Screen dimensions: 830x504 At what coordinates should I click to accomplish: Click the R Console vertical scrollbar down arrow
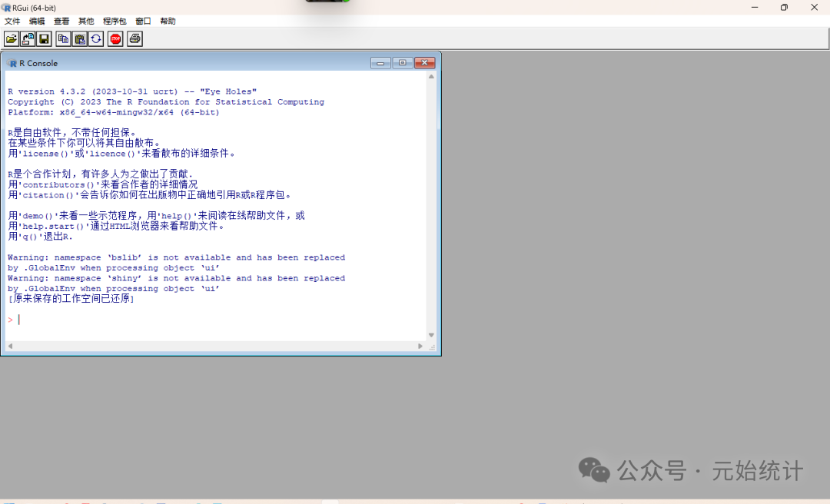coord(431,335)
